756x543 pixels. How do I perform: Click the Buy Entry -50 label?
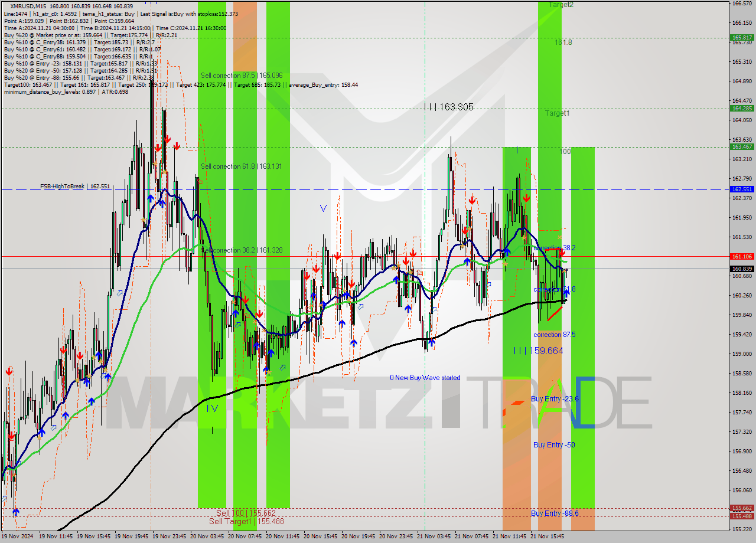554,445
